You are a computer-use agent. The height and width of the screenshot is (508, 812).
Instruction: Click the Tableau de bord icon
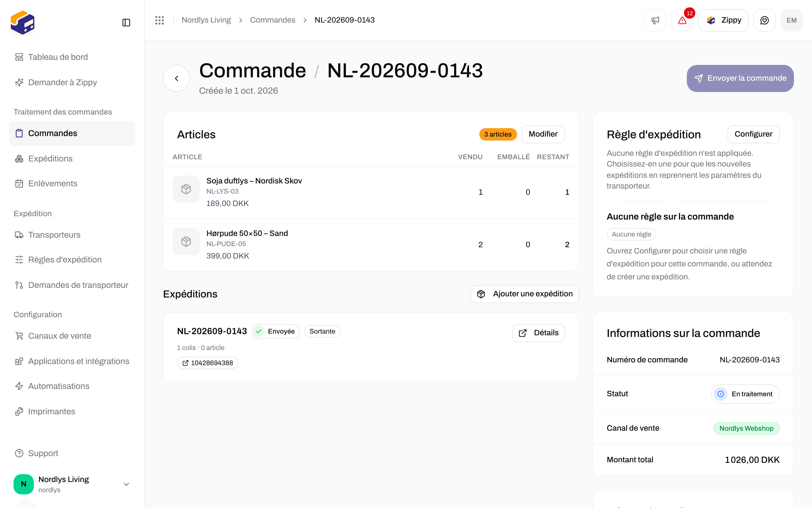click(x=19, y=57)
